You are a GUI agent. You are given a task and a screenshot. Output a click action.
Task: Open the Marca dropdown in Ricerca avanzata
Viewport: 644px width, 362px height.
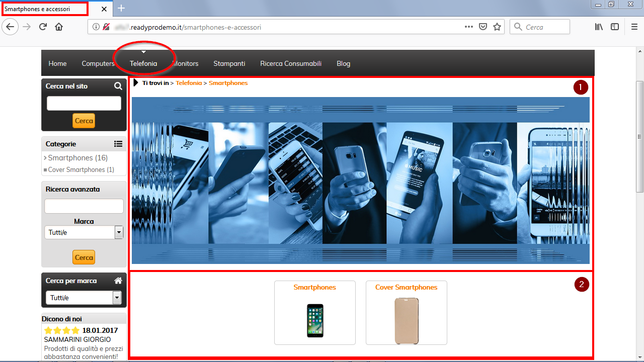(84, 232)
